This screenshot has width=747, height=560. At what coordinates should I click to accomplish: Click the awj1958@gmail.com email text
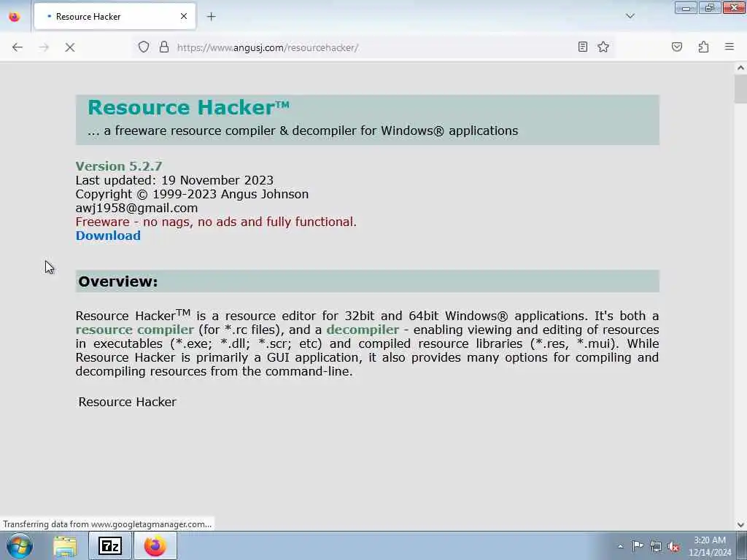136,208
